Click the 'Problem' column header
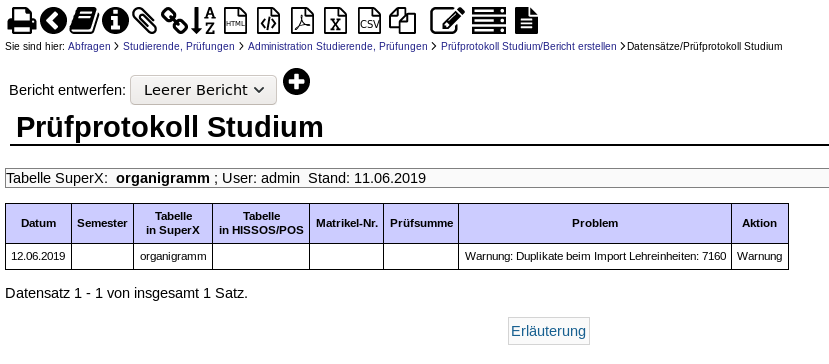Viewport: 829px width, 364px height. pyautogui.click(x=595, y=223)
